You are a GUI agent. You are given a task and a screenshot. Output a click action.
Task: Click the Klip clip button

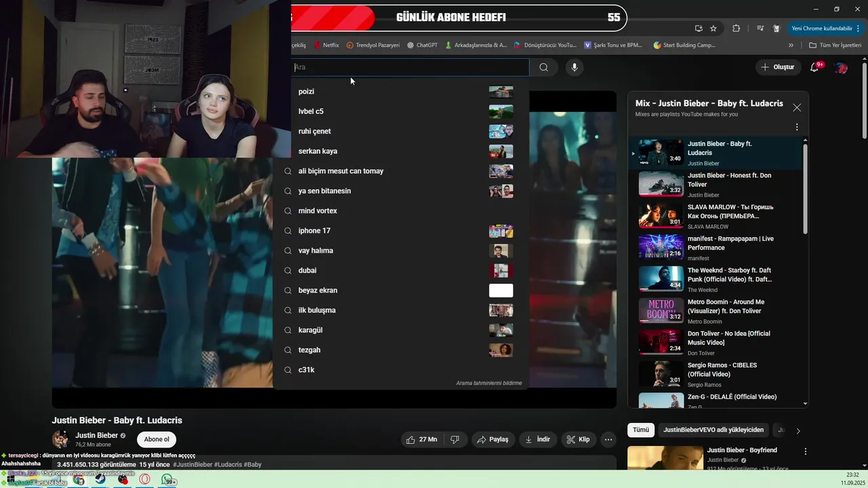[x=578, y=439]
